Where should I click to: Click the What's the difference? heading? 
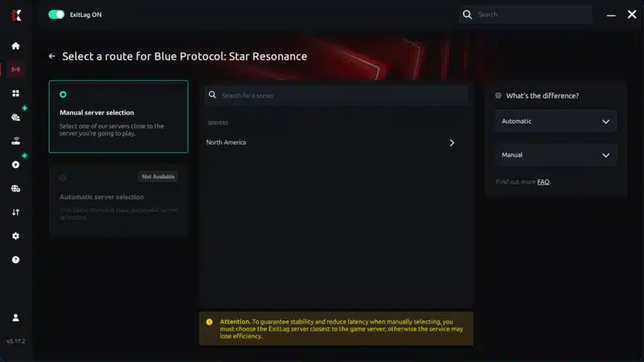click(542, 96)
